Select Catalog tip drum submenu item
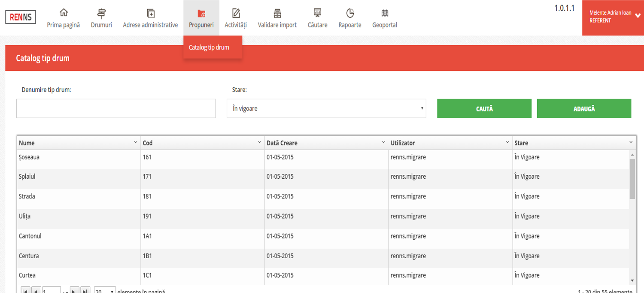The image size is (644, 293). click(209, 47)
